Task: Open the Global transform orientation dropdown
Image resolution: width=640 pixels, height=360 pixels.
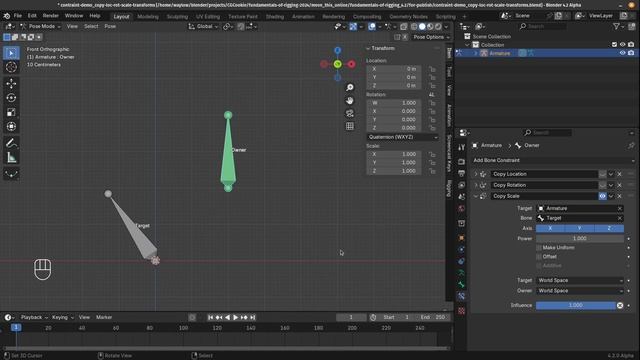Action: pyautogui.click(x=203, y=27)
